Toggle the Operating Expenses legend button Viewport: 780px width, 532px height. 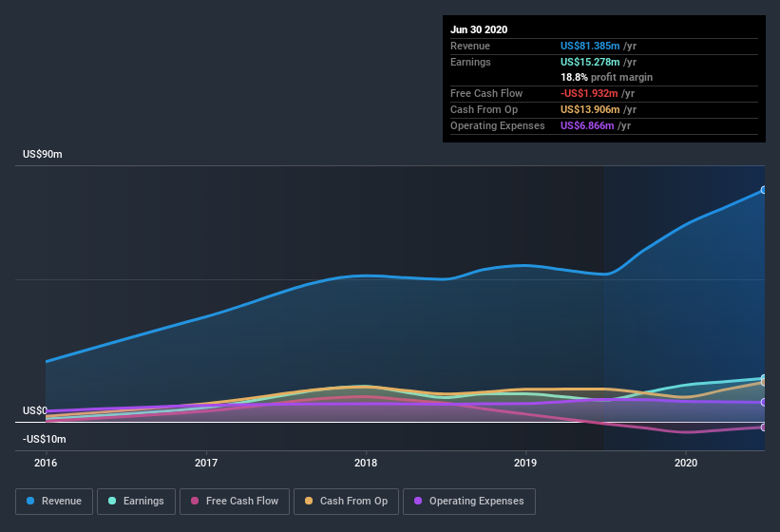click(x=469, y=502)
